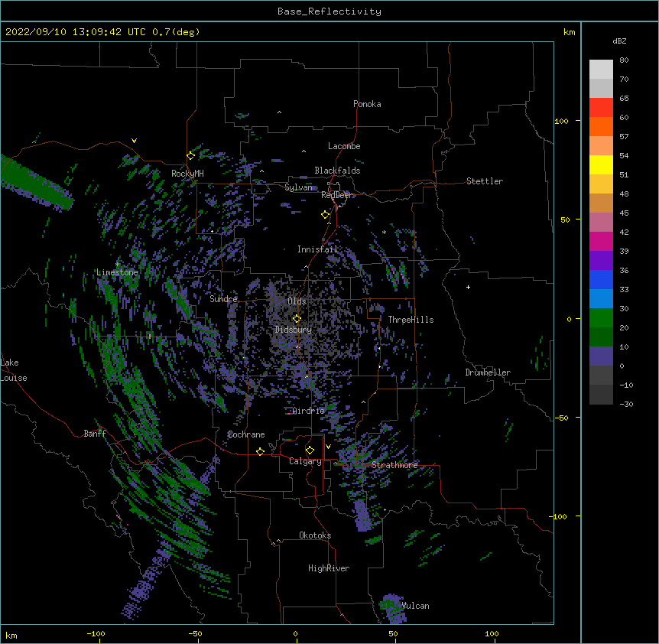Select the yellow diamond marker between Olds and Didsbury
The width and height of the screenshot is (659, 644).
[x=297, y=319]
